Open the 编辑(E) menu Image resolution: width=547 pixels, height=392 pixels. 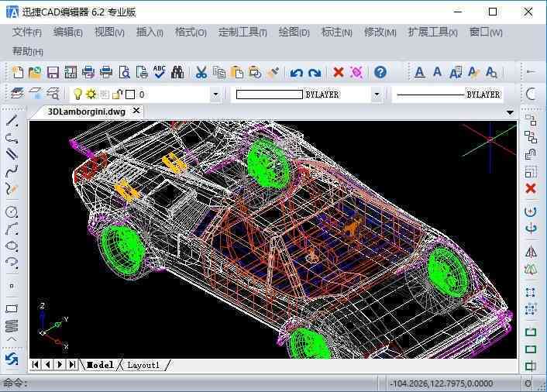(x=68, y=33)
